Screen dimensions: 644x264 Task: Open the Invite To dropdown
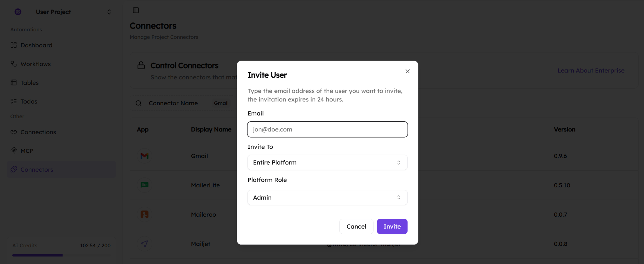pyautogui.click(x=327, y=162)
